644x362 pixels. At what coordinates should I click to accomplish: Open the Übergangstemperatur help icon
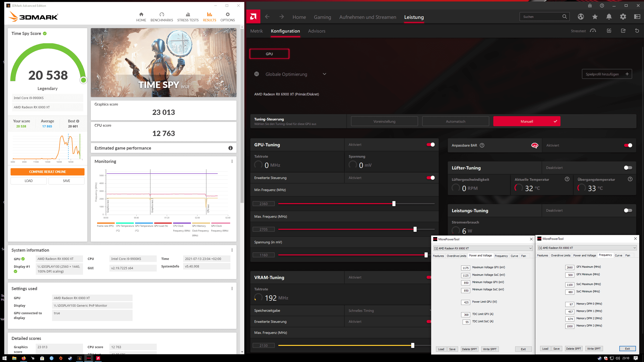point(630,179)
